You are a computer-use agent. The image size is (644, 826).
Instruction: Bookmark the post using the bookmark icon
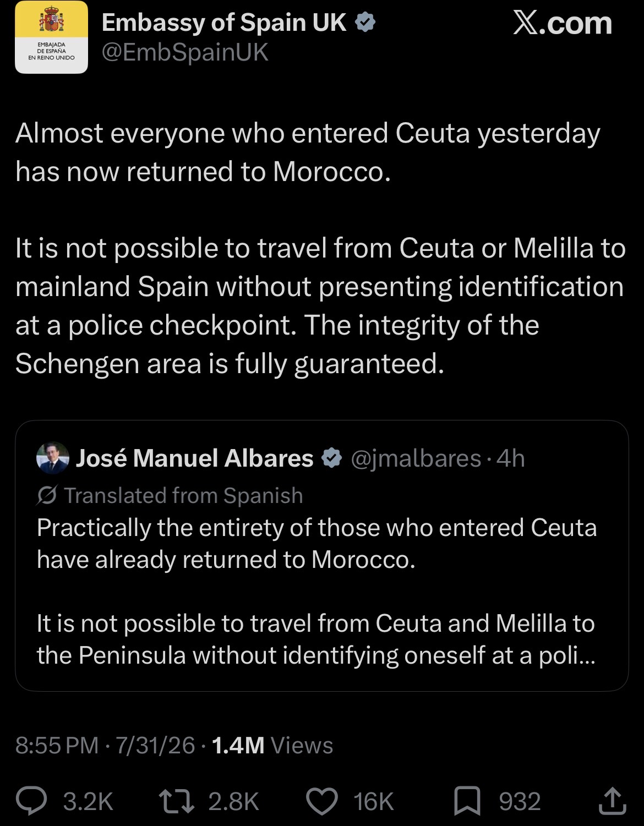467,801
